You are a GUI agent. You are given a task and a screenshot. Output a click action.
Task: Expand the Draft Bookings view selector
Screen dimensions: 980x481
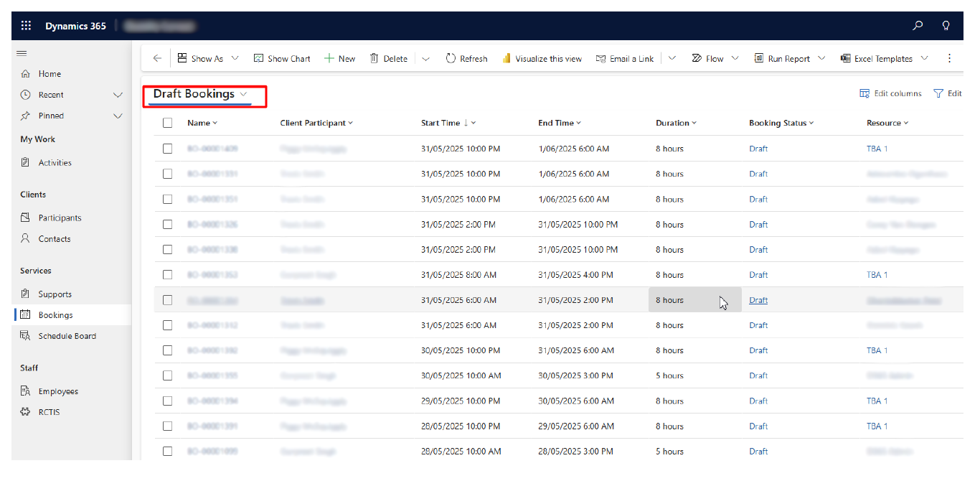[244, 94]
